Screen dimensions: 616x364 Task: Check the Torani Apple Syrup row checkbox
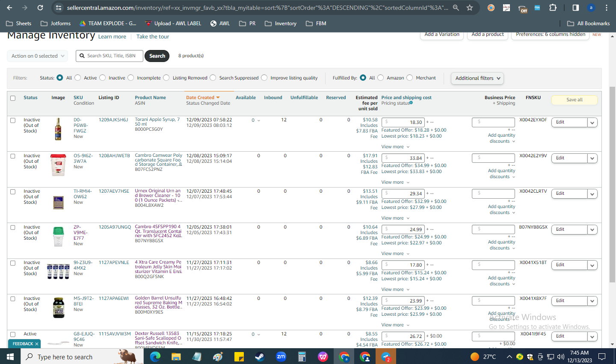pyautogui.click(x=13, y=120)
